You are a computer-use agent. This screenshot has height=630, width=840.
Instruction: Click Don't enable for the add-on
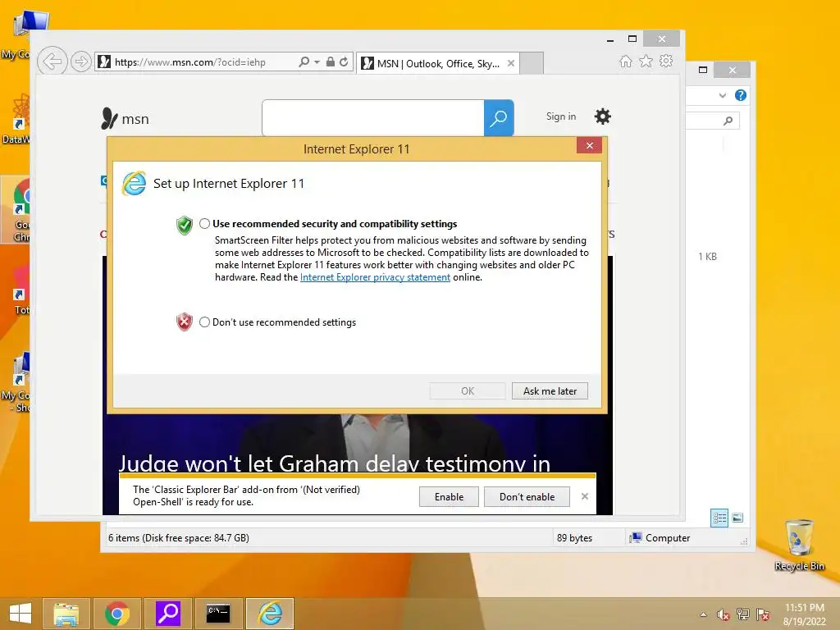[x=527, y=496]
